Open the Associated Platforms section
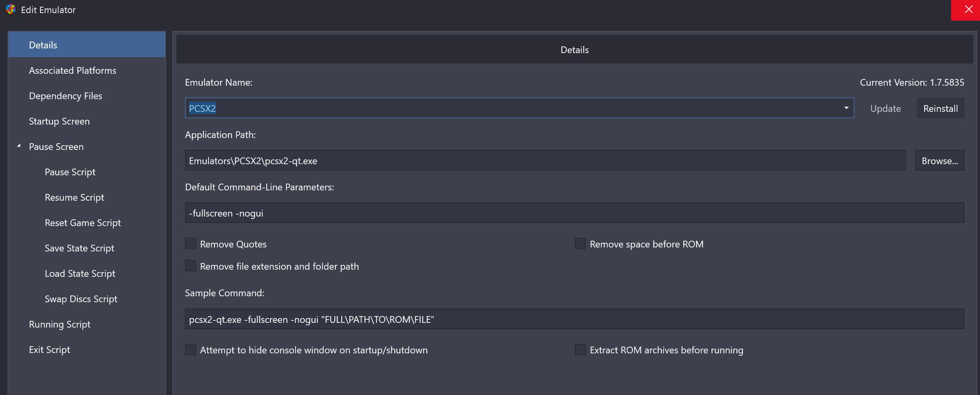This screenshot has height=395, width=980. point(87,70)
